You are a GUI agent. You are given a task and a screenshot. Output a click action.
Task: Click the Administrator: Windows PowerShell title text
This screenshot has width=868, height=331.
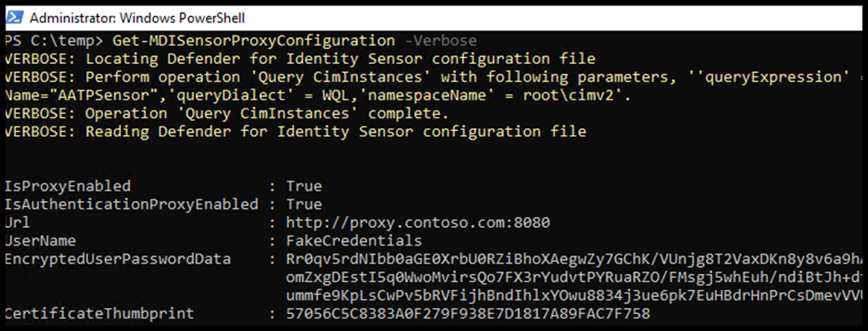pos(137,19)
